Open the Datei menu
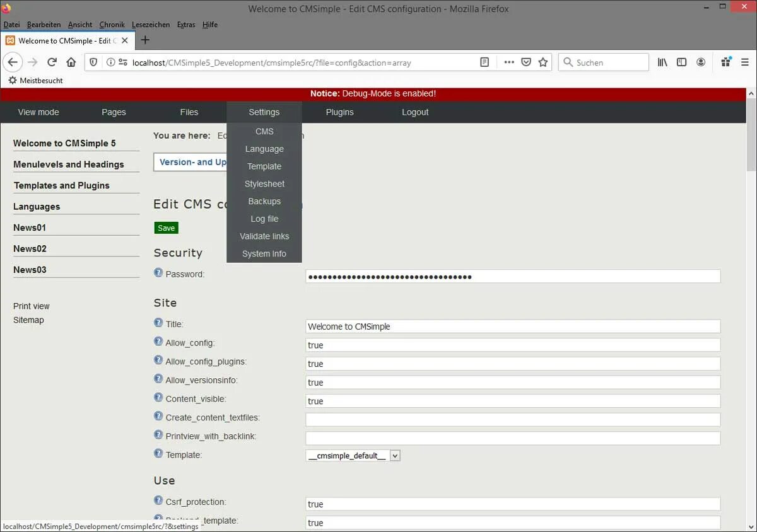Viewport: 757px width, 532px height. pos(12,25)
